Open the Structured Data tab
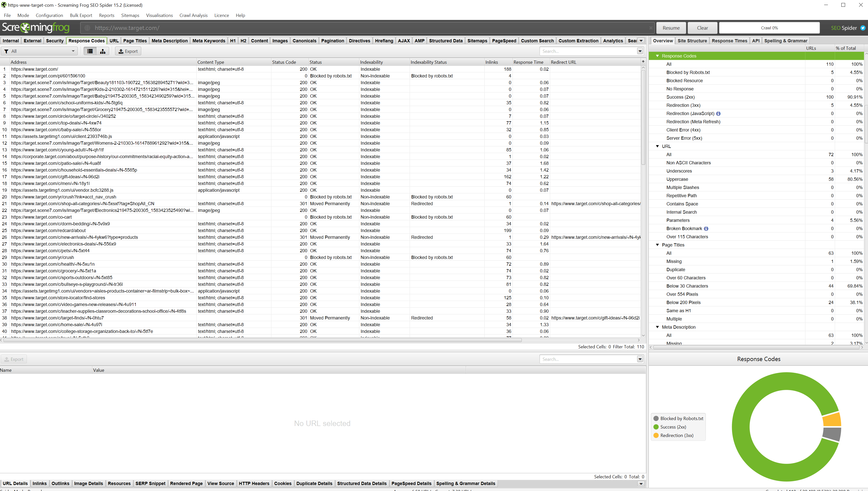This screenshot has width=868, height=491. [x=446, y=41]
